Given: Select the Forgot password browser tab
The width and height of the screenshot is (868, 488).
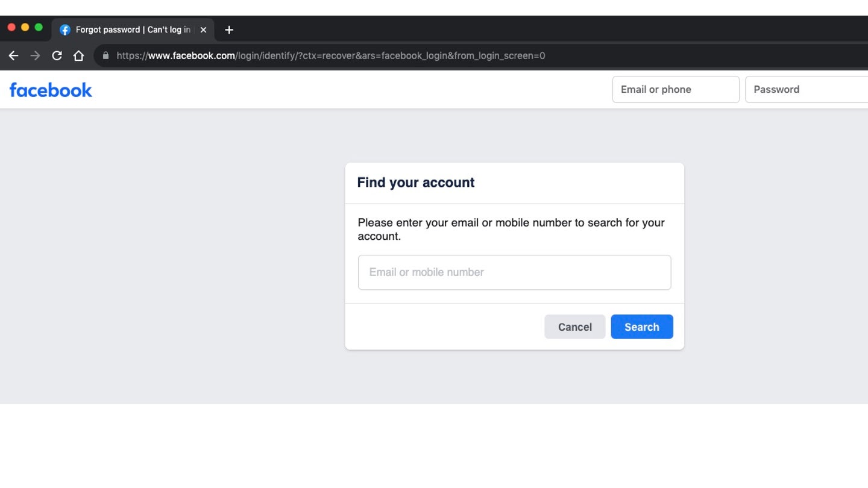Looking at the screenshot, I should (133, 30).
